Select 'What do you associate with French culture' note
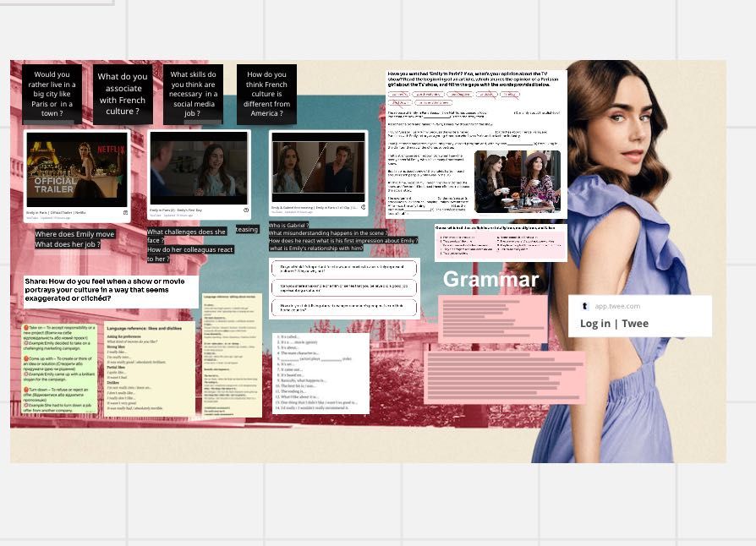Screen dimensions: 756x546 pyautogui.click(x=123, y=94)
